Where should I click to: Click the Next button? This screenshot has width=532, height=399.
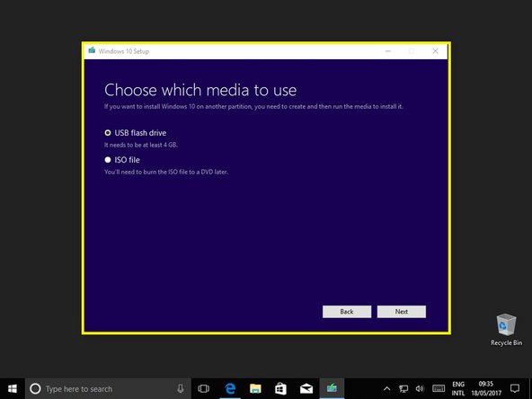point(402,312)
